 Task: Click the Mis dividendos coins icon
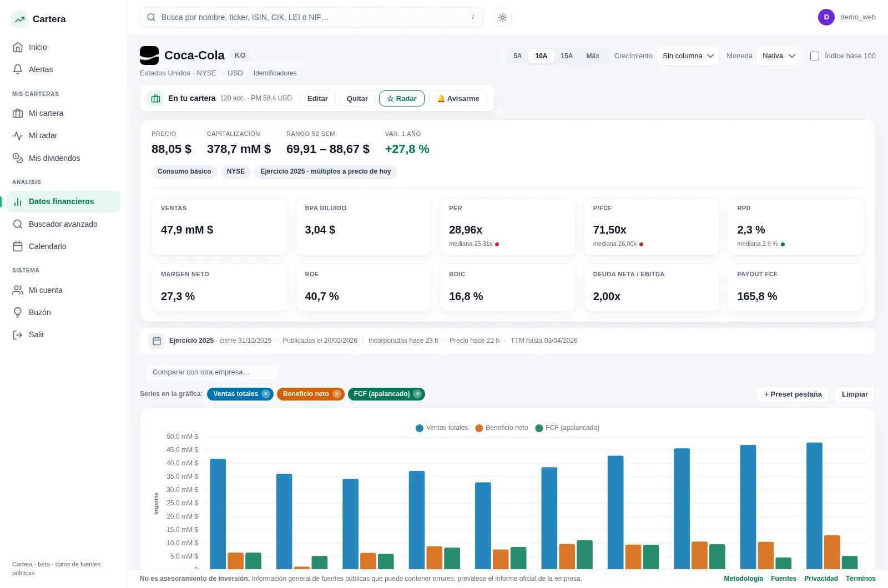[x=18, y=158]
